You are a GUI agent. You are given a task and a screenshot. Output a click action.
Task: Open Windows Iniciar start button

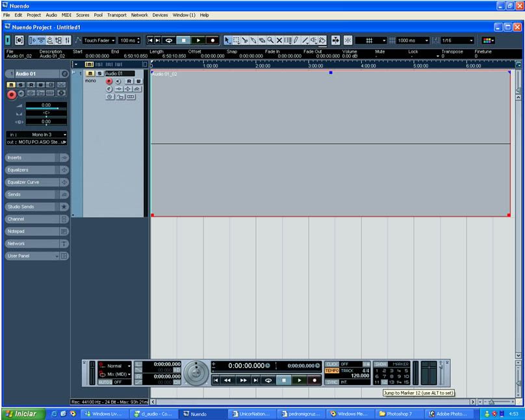(x=23, y=414)
